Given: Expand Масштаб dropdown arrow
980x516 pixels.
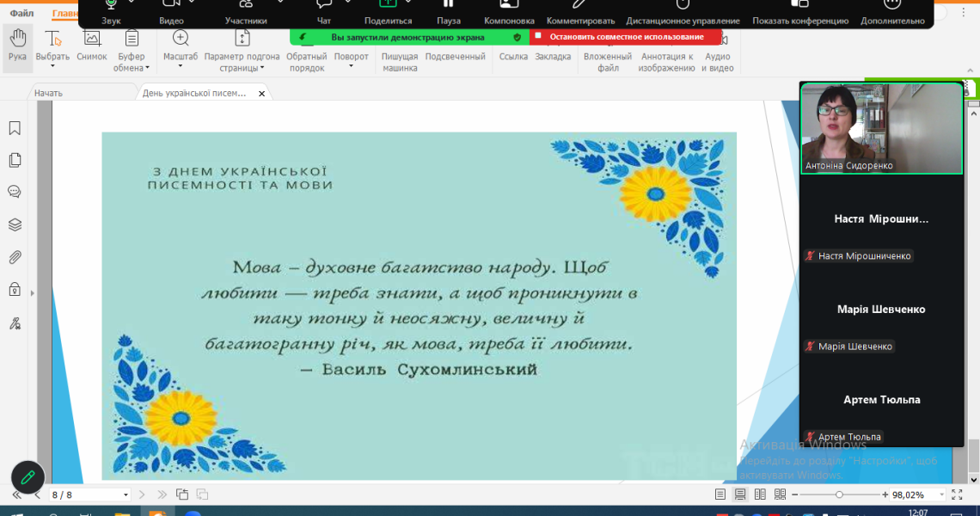Looking at the screenshot, I should coord(180,66).
